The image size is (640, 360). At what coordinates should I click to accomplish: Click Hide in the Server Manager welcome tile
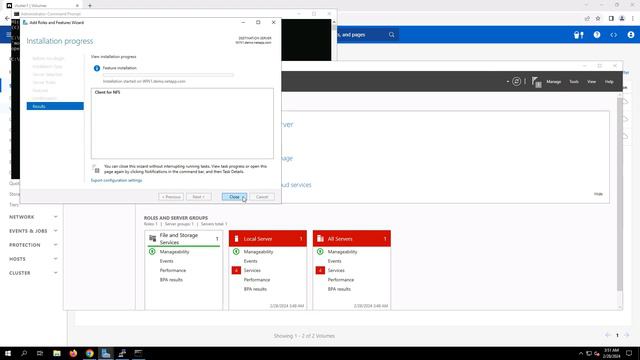click(598, 194)
